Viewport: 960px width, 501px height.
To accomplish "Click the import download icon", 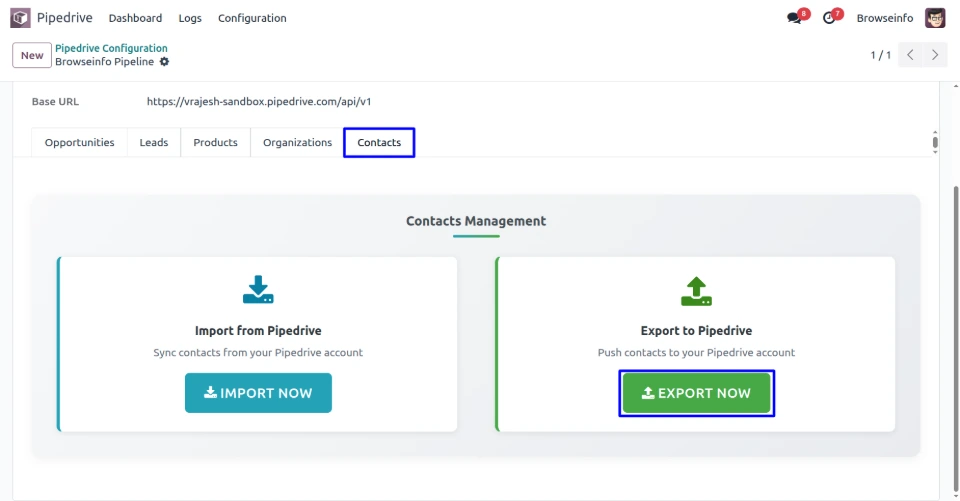I will click(258, 290).
